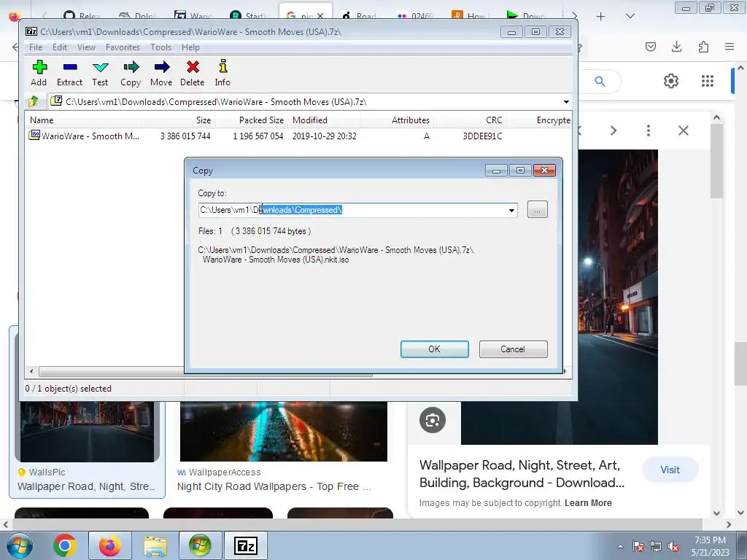747x560 pixels.
Task: Click the Info toolbar icon
Action: (222, 73)
